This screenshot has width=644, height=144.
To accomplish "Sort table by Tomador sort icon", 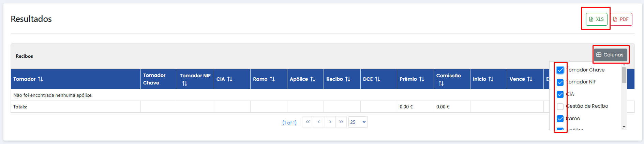I will coord(41,79).
